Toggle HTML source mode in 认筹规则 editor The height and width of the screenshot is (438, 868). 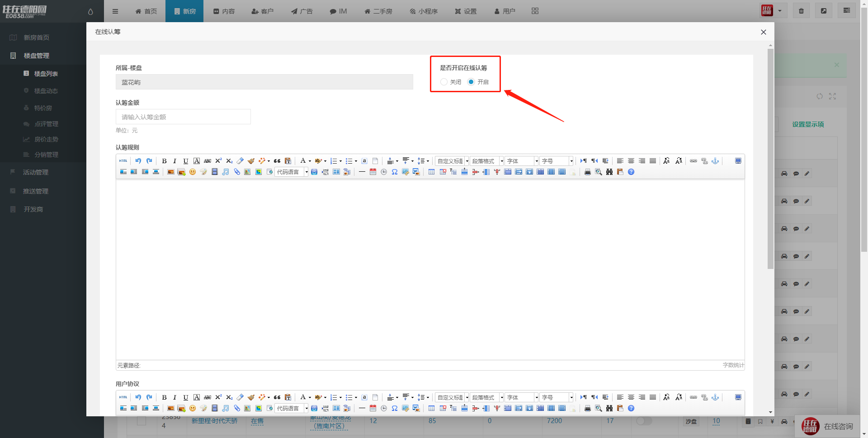coord(123,161)
